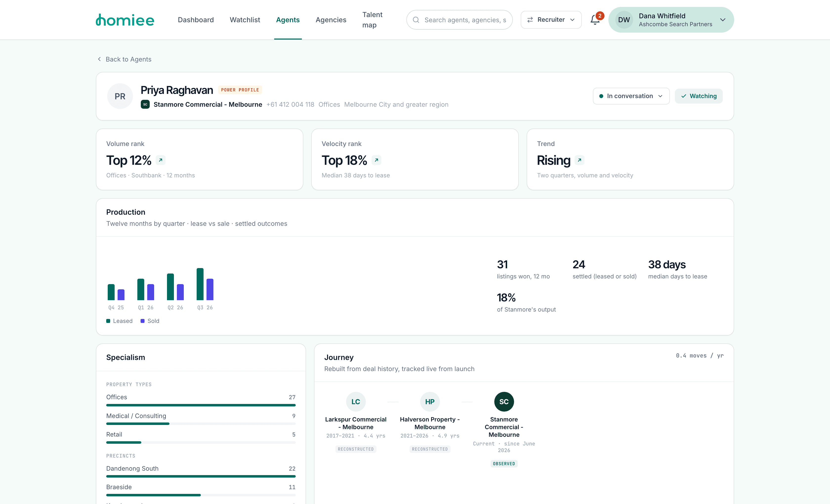Image resolution: width=830 pixels, height=504 pixels.
Task: Click the SC Stanmore journey circle
Action: [504, 401]
